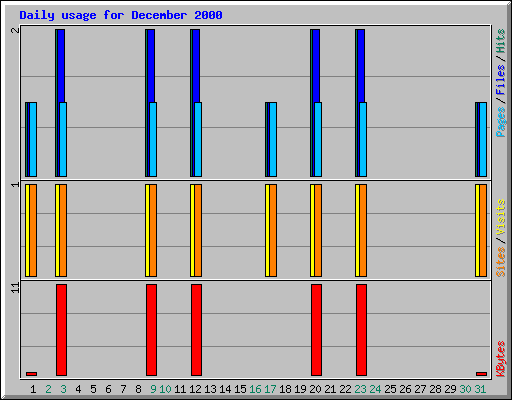Click the day label '9' on the x-axis
Screen dimensions: 512x400
(x=153, y=389)
